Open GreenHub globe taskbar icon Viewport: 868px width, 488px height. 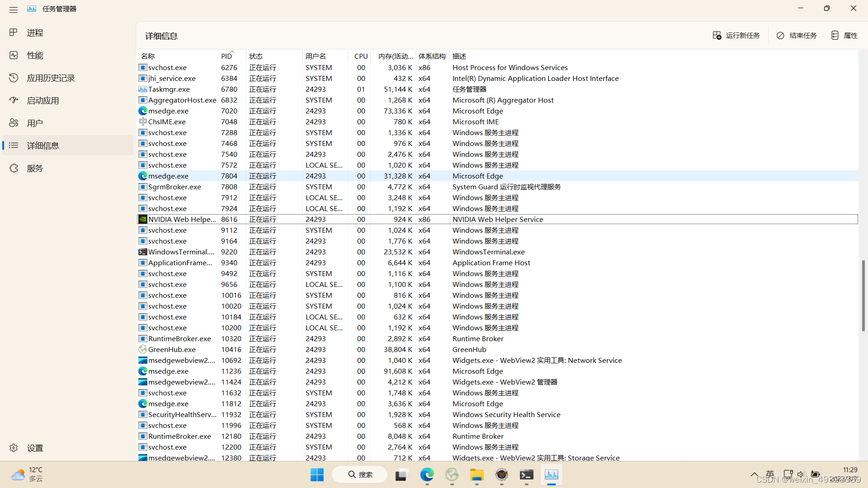coord(452,474)
